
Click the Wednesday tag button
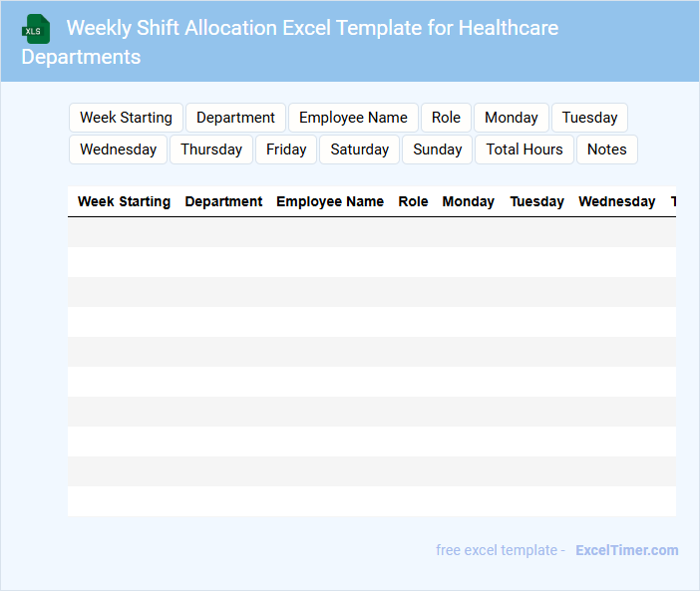[x=118, y=149]
